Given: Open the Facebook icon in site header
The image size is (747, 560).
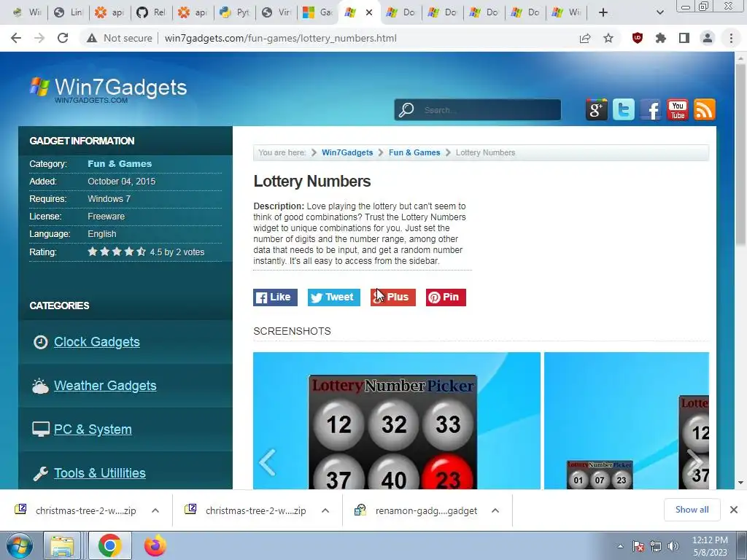Looking at the screenshot, I should coord(651,109).
